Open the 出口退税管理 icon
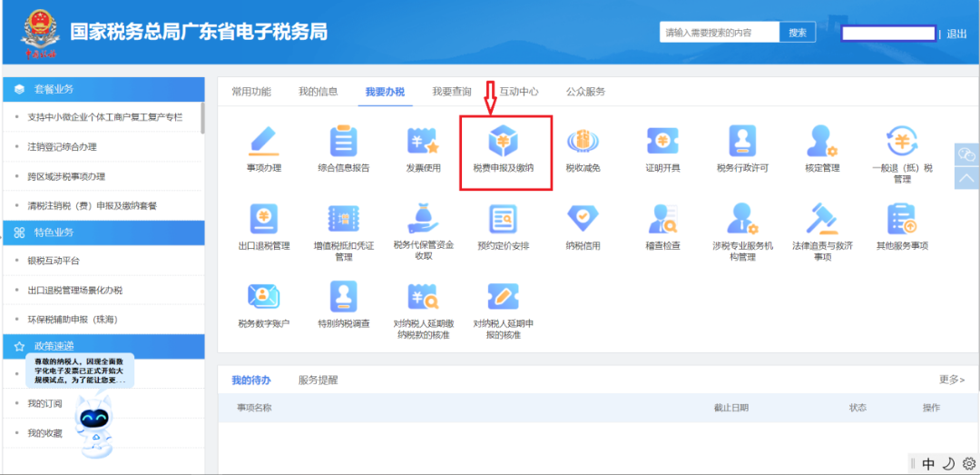This screenshot has width=980, height=475. (x=264, y=219)
